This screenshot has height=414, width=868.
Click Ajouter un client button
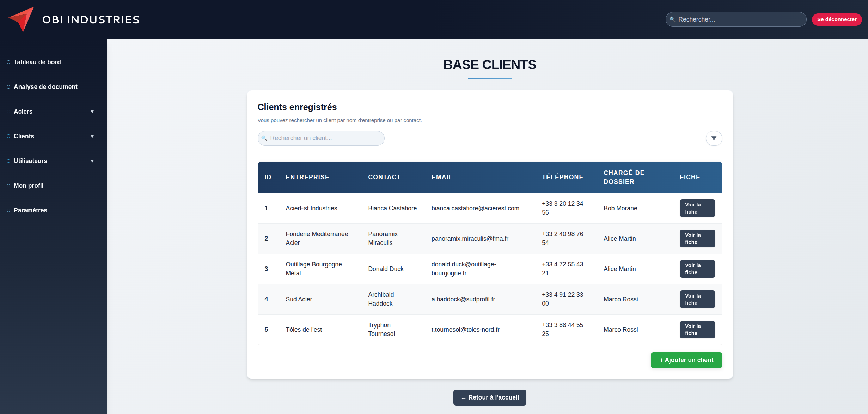click(x=686, y=360)
